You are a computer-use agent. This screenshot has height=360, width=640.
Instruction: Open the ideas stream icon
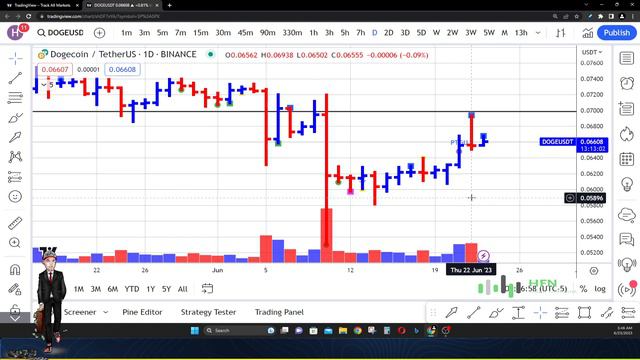click(627, 264)
